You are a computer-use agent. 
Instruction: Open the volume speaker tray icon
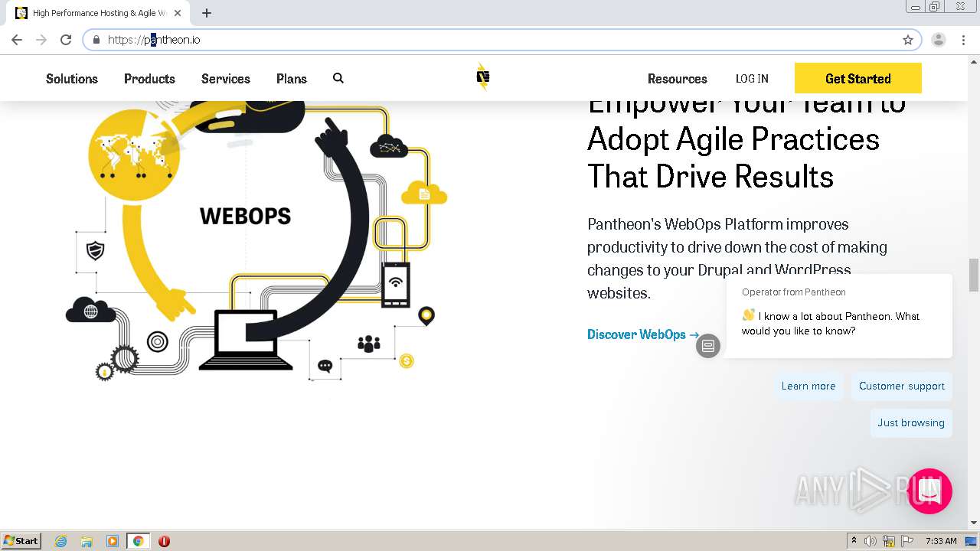[x=871, y=541]
